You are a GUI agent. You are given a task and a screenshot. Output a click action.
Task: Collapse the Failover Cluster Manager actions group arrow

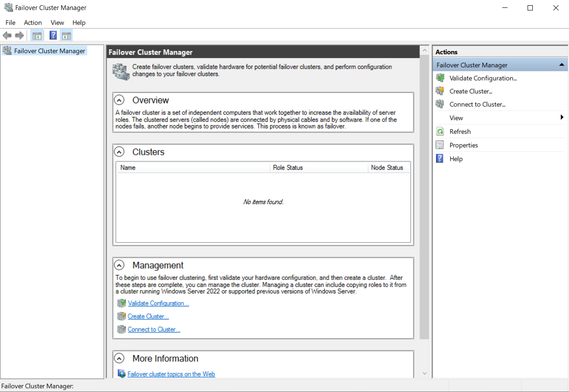coord(562,65)
